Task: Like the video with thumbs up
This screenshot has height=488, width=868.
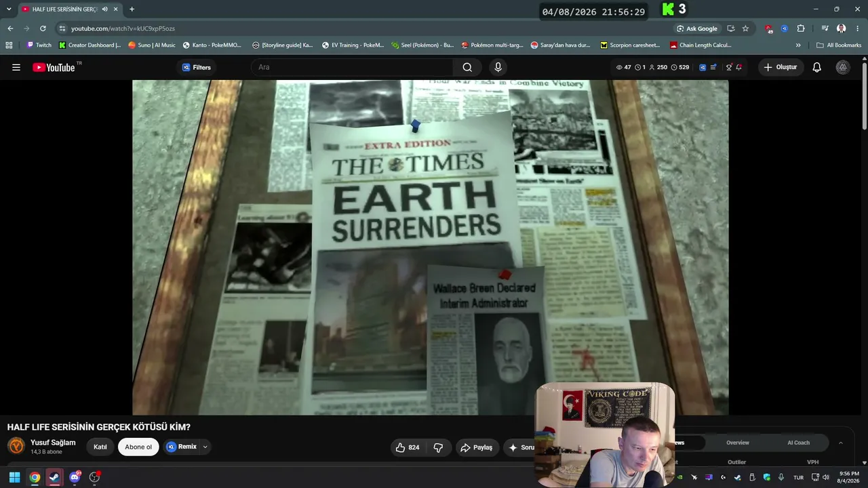Action: tap(408, 447)
